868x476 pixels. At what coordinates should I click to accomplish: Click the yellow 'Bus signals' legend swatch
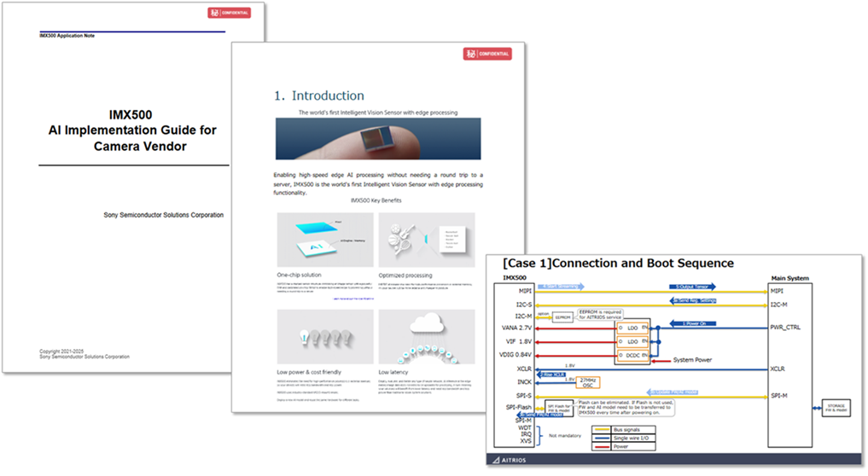tap(602, 429)
